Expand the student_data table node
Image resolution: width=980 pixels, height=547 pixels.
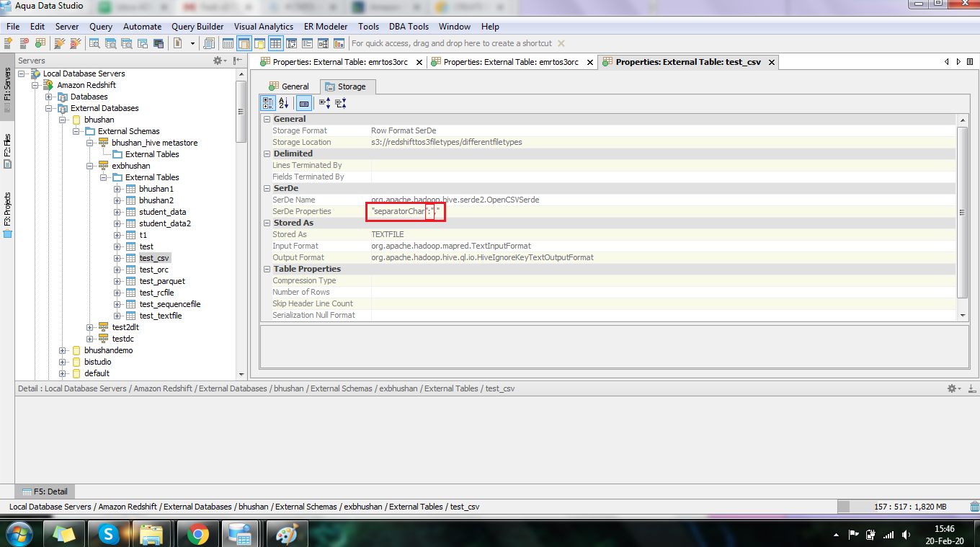point(117,212)
